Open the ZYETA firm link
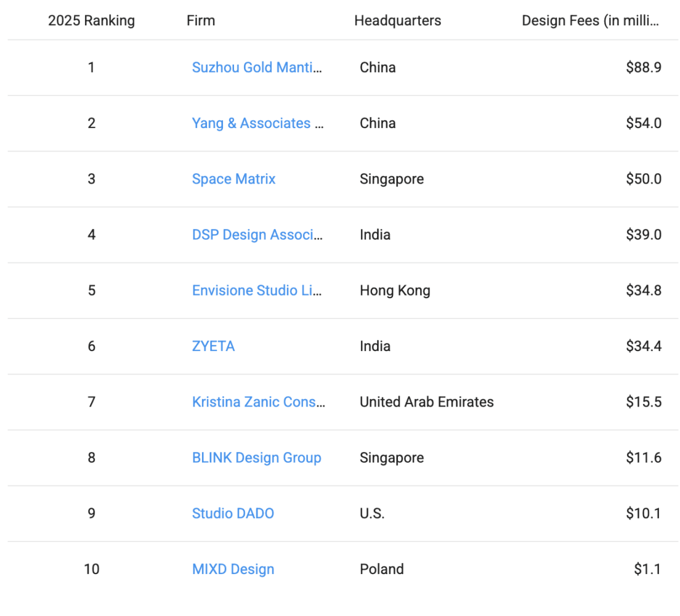The height and width of the screenshot is (616, 680). [x=213, y=347]
